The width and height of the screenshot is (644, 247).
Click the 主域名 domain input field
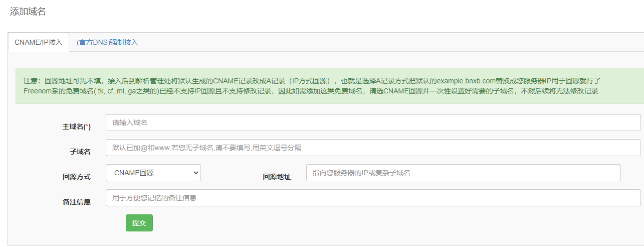click(373, 122)
